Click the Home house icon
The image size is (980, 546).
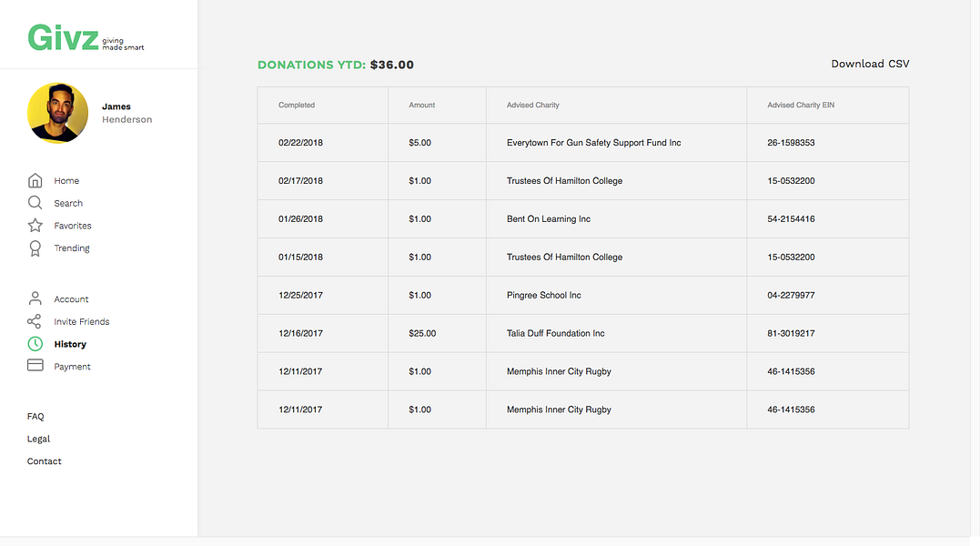(35, 180)
